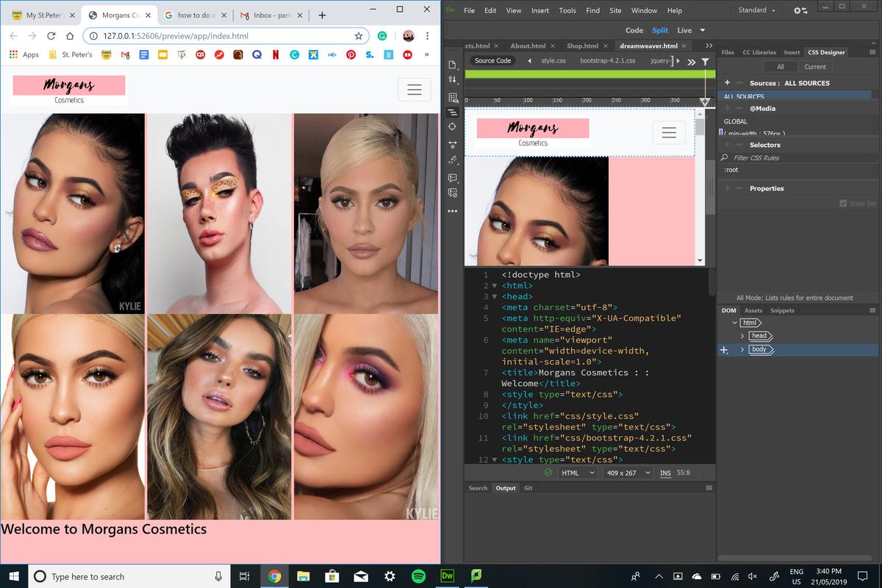Viewport: 882px width, 588px height.
Task: Open the Output panel options menu icon
Action: (x=709, y=488)
